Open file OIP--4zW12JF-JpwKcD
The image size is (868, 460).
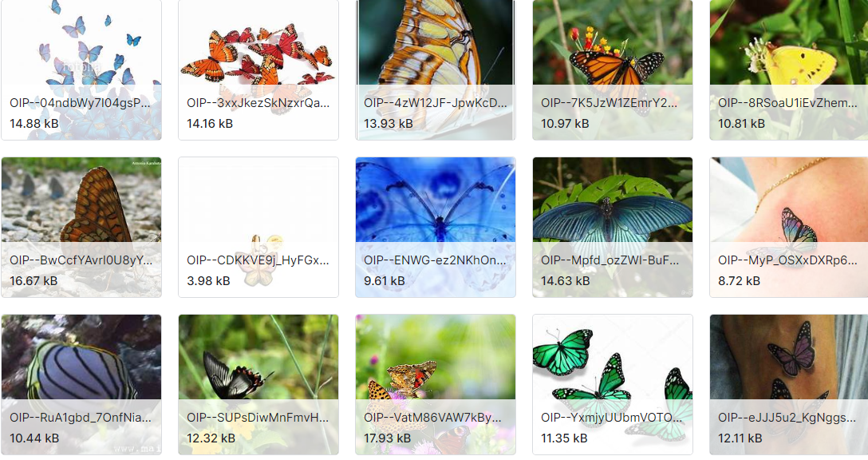pyautogui.click(x=436, y=69)
